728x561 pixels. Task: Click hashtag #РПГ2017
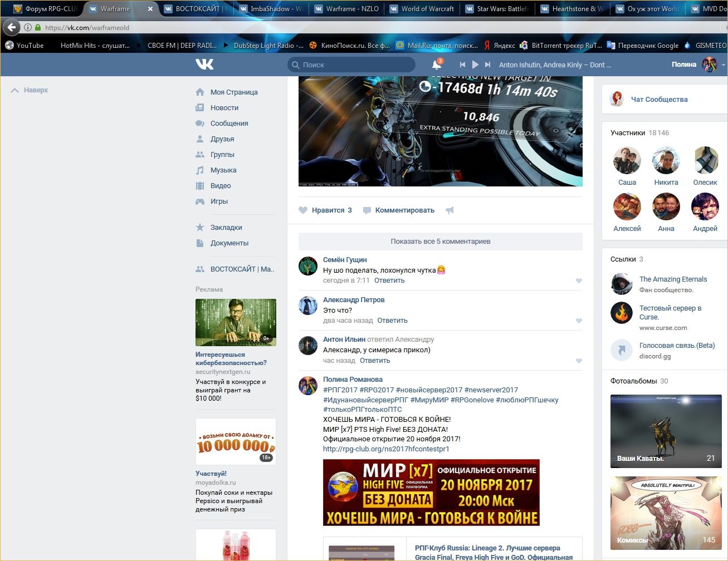[340, 390]
